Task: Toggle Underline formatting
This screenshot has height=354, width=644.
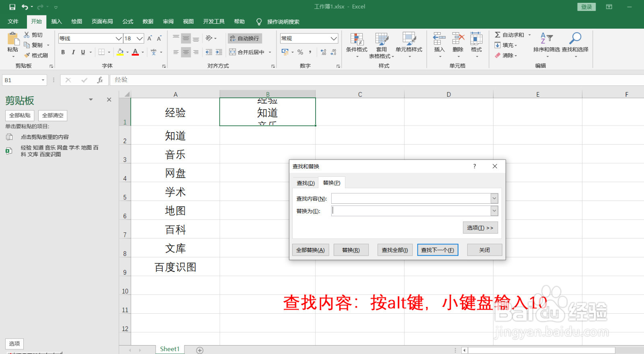Action: click(x=83, y=52)
